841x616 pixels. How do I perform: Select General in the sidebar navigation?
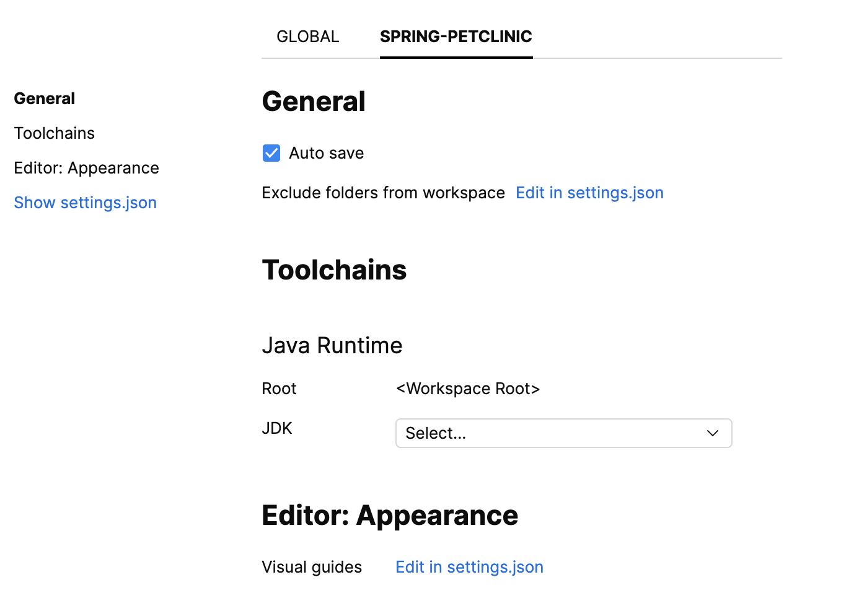point(44,98)
